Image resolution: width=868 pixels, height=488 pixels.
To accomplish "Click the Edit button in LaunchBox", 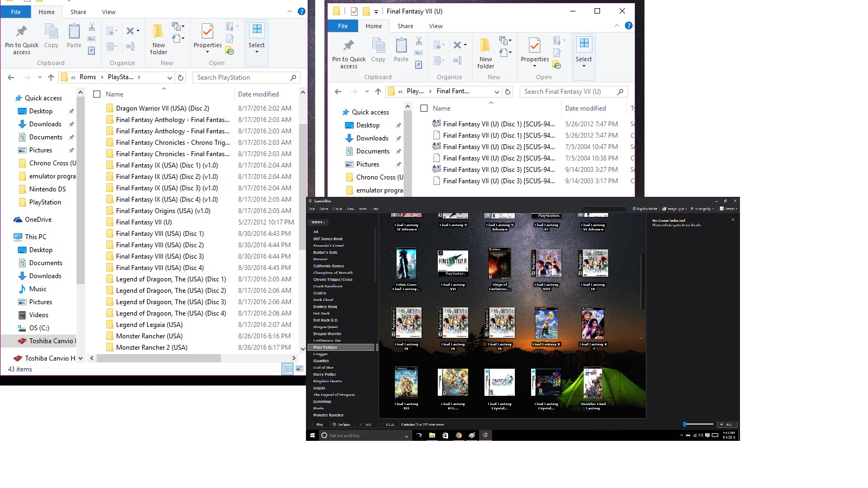I will pos(367,425).
